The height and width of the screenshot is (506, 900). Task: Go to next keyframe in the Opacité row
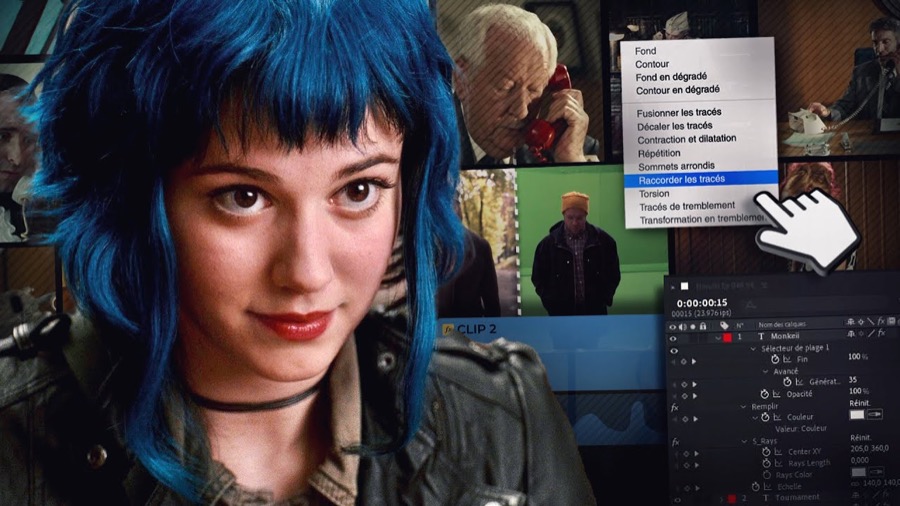[x=695, y=396]
